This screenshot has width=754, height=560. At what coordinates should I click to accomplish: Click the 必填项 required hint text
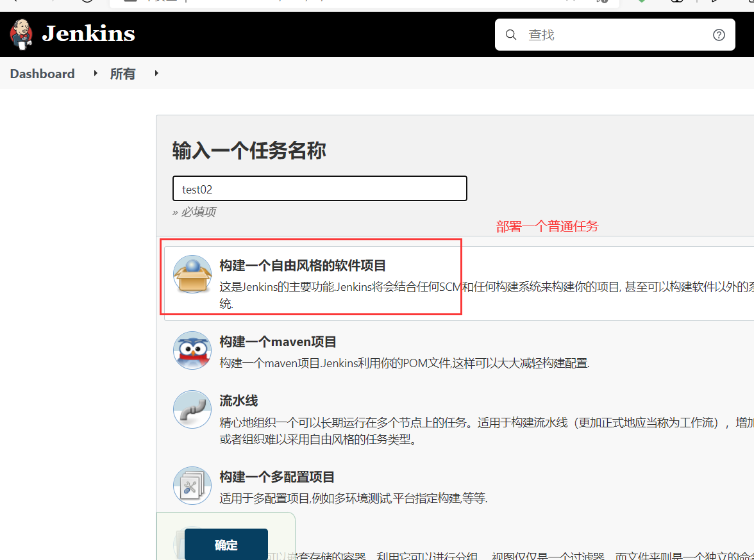tap(194, 211)
